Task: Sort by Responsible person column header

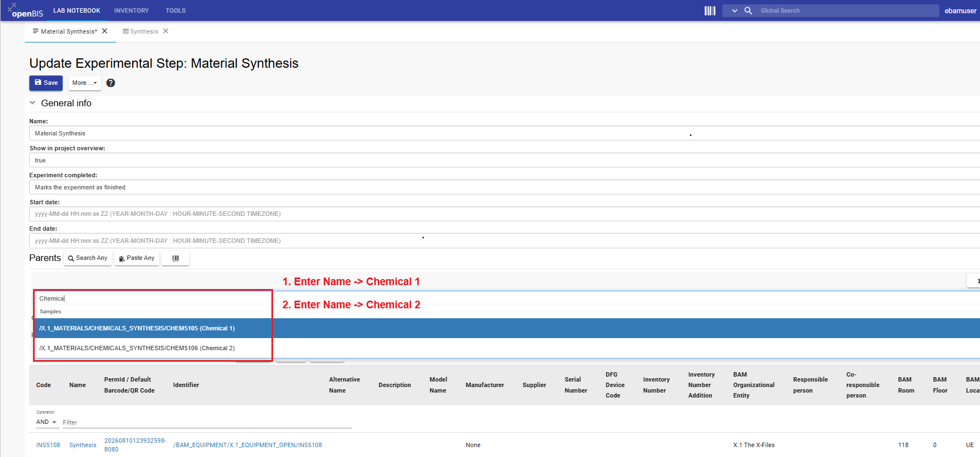Action: (810, 385)
